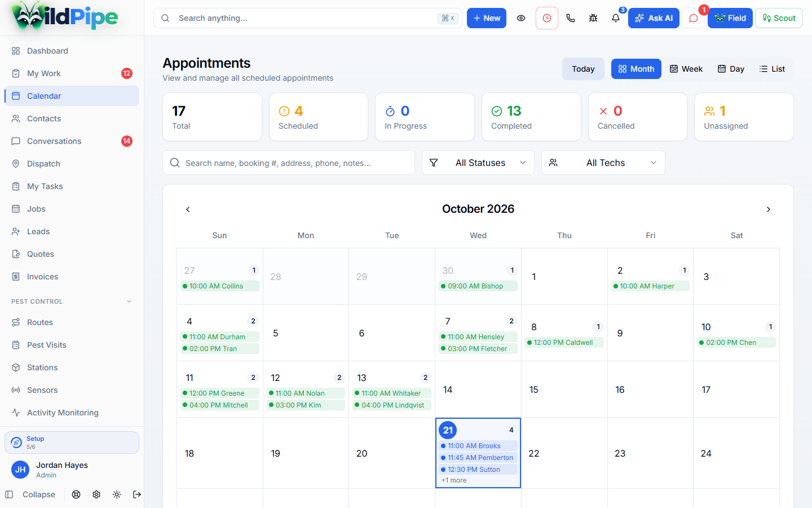812x508 pixels.
Task: Open the settings gear at the bottom of the sidebar
Action: tap(96, 494)
